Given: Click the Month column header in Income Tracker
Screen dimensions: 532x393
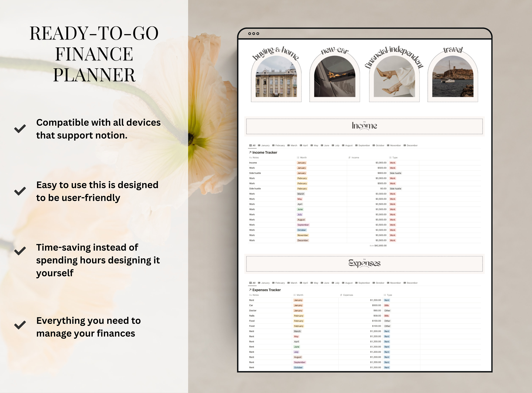Looking at the screenshot, I should (x=302, y=157).
